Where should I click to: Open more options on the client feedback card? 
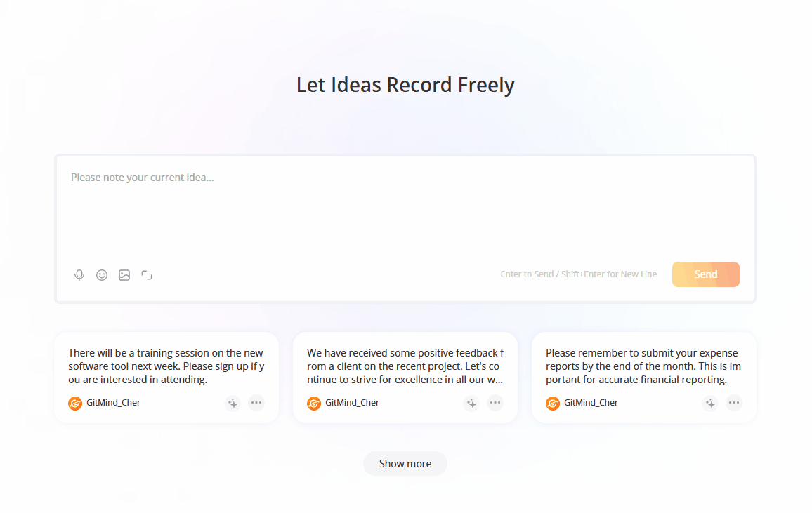coord(495,403)
